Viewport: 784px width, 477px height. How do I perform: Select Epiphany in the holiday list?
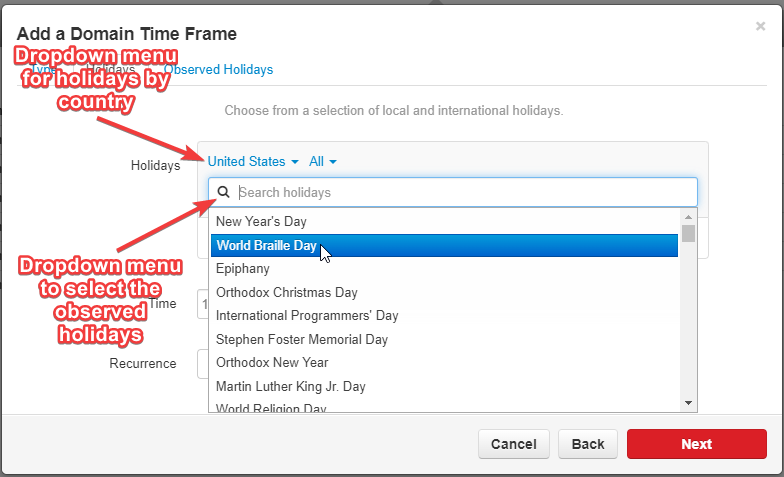444,268
